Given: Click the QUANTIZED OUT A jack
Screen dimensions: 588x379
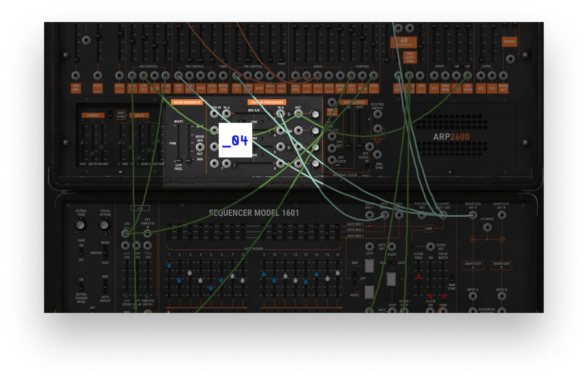Looking at the screenshot, I should [x=473, y=215].
